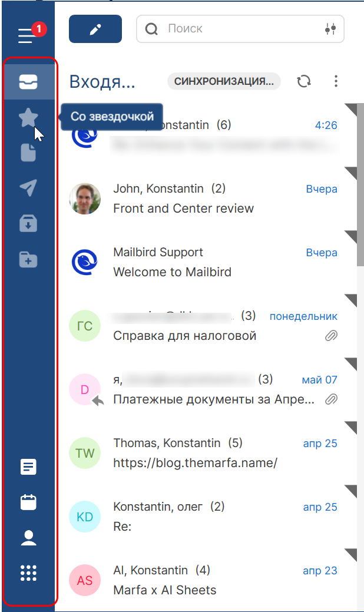Click the compose new email pencil button

click(x=95, y=29)
